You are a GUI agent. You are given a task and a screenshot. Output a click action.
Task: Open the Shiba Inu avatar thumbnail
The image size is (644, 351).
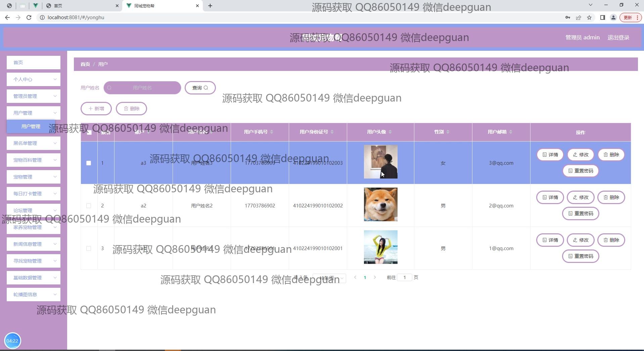[x=381, y=204]
